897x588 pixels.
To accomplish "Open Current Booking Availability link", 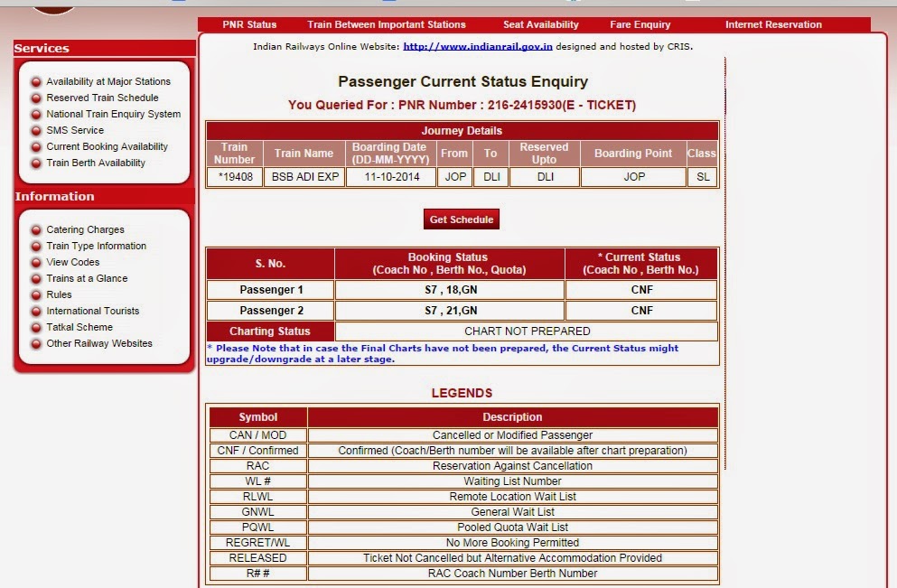I will coord(107,146).
